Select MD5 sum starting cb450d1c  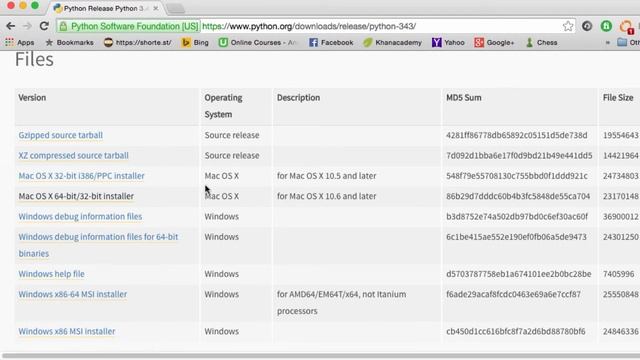click(x=516, y=331)
